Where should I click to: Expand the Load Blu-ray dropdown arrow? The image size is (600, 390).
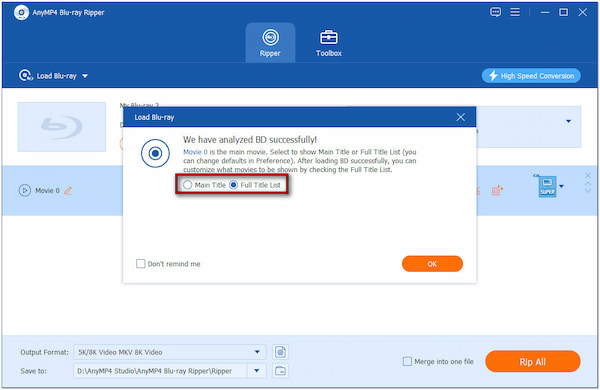pos(85,76)
